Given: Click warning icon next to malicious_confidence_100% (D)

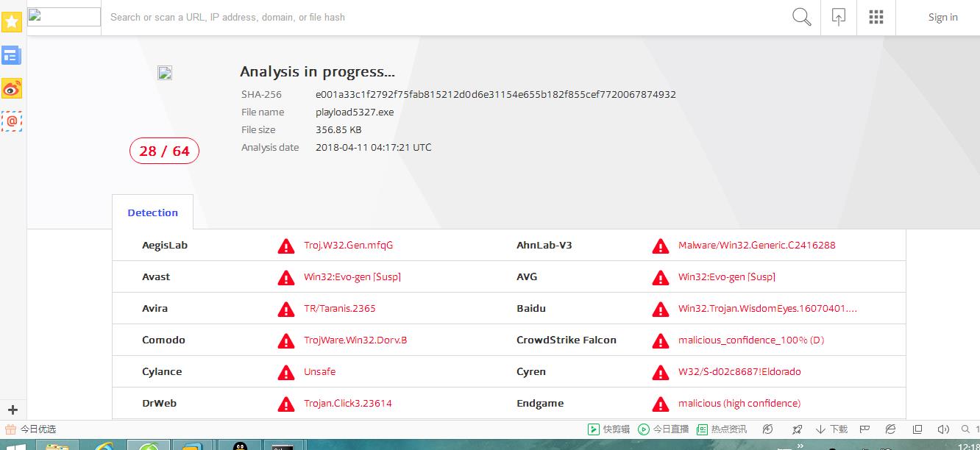Looking at the screenshot, I should (x=660, y=340).
